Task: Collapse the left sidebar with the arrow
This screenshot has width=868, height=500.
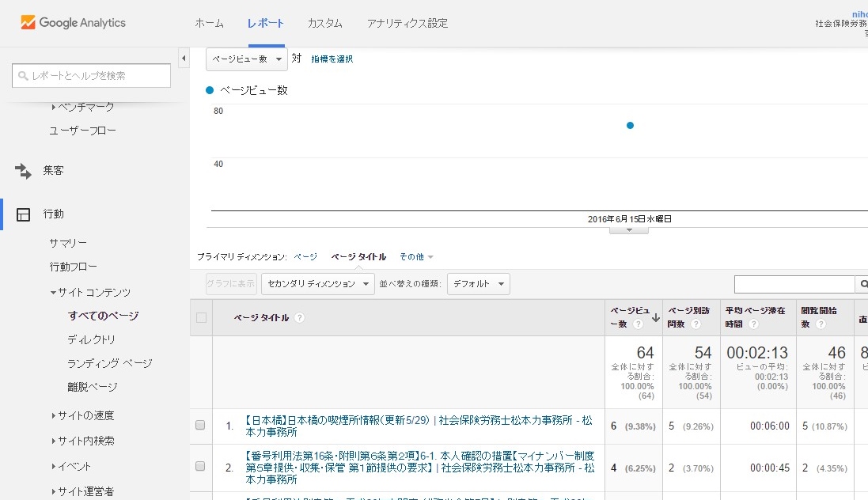Action: (184, 59)
